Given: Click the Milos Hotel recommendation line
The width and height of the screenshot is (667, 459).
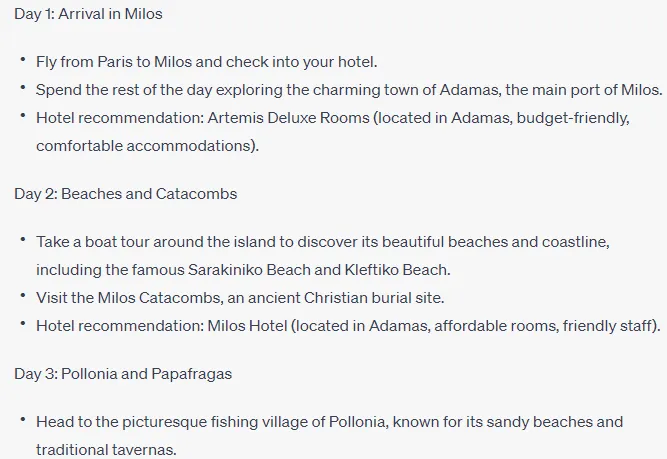Looking at the screenshot, I should (x=348, y=326).
